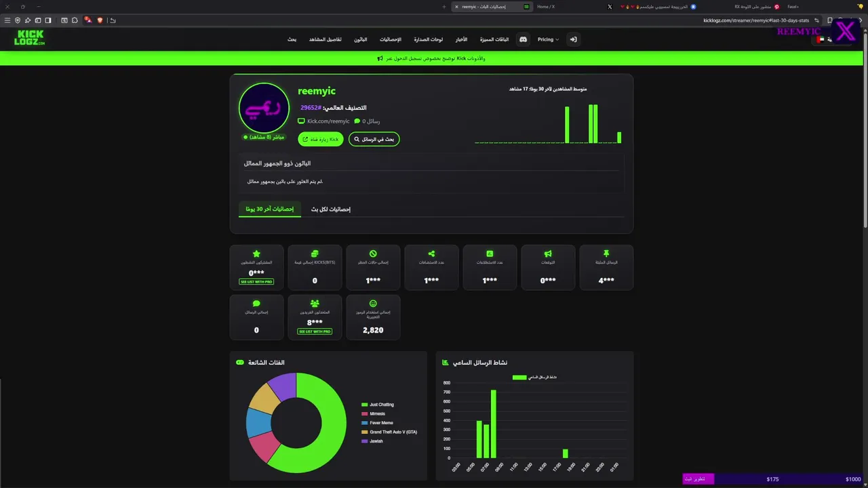
Task: Switch to last 30 days stats tab
Action: [270, 209]
